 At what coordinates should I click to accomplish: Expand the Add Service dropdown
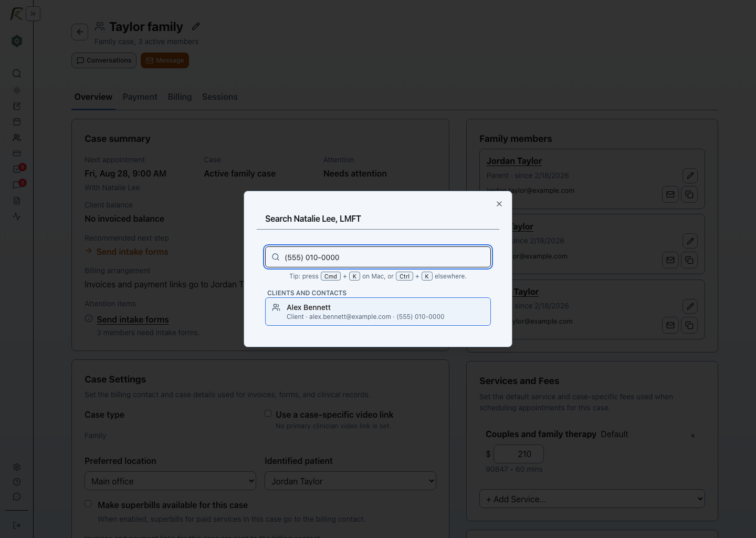(x=592, y=499)
